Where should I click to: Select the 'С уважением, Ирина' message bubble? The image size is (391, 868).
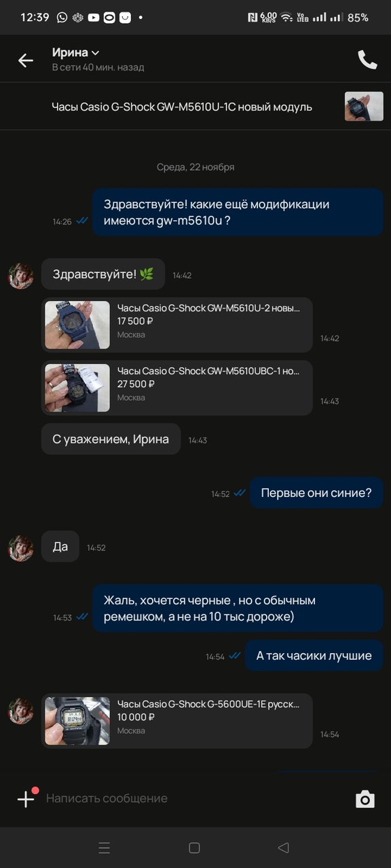pyautogui.click(x=111, y=439)
